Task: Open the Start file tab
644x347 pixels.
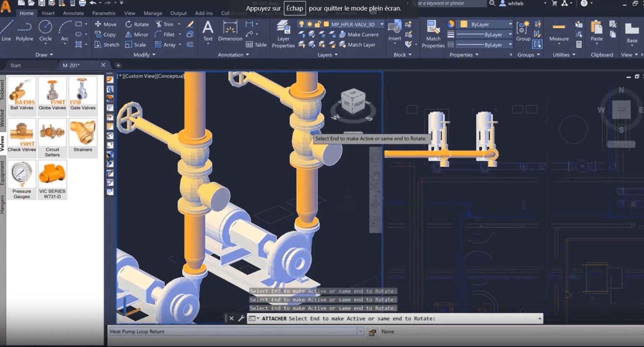Action: 16,65
